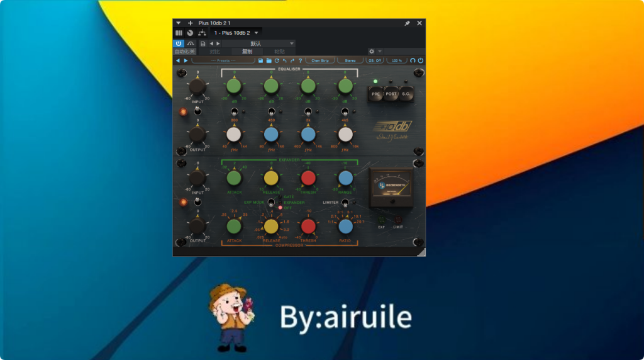Screen dimensions: 644x360
Task: Click the window resize grip corner
Action: click(421, 252)
